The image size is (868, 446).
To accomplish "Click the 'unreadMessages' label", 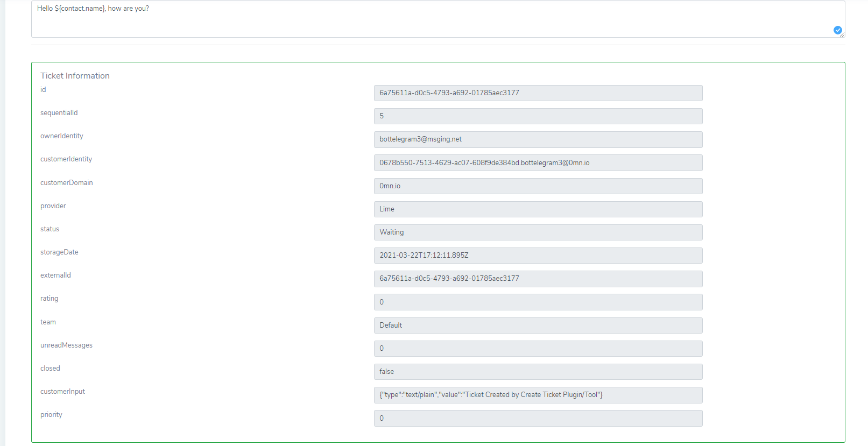I will [x=66, y=345].
